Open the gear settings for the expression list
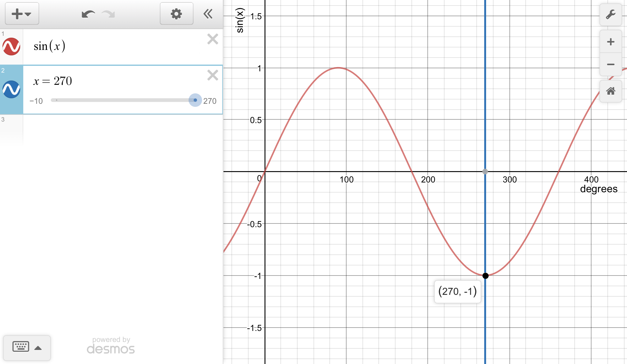 coord(176,14)
